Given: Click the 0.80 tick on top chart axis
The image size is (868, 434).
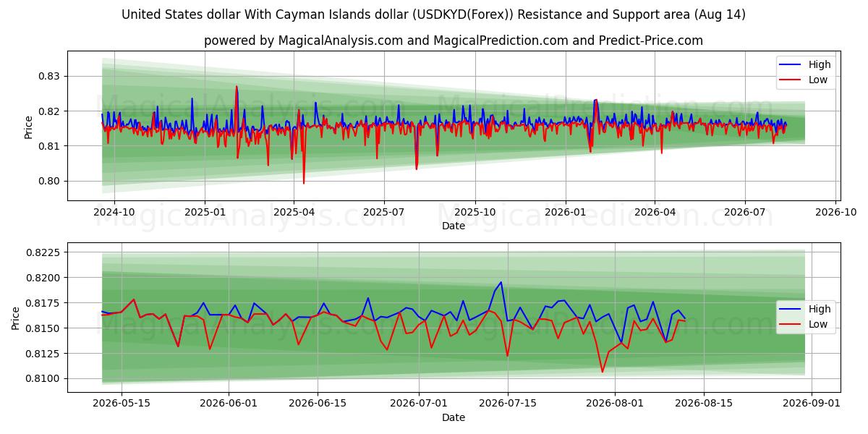Looking at the screenshot, I should 51,181.
